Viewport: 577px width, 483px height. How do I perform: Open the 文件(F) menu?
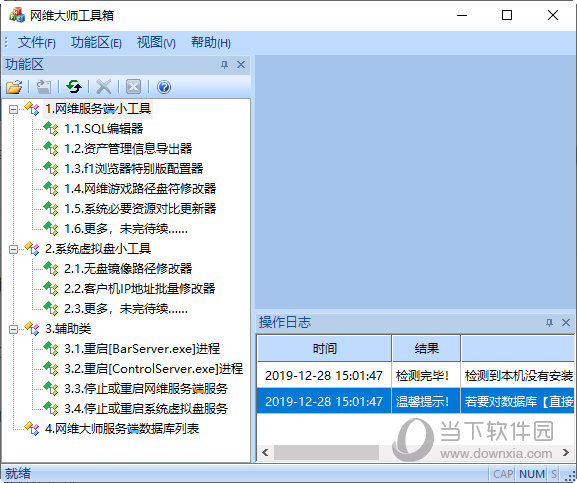pos(36,43)
